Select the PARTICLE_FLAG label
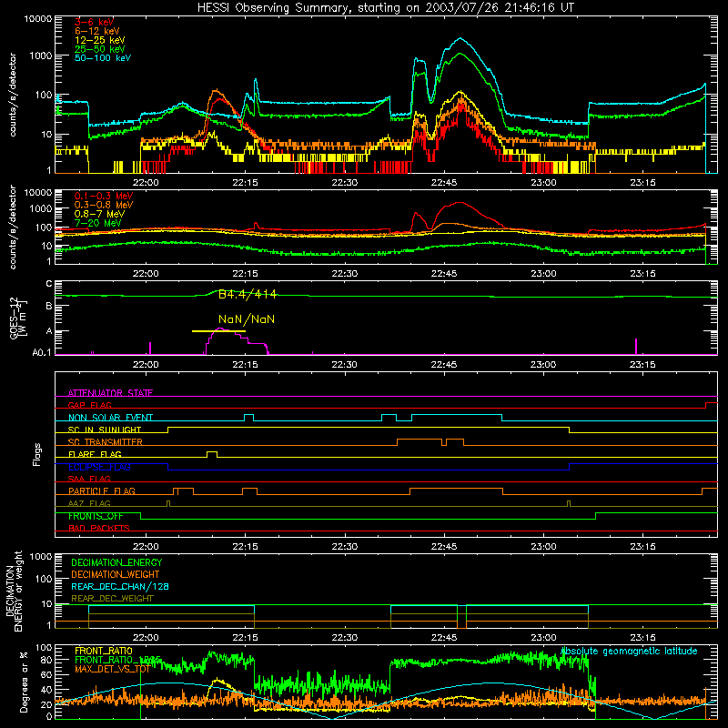Screen dimensions: 728x728 (x=102, y=491)
